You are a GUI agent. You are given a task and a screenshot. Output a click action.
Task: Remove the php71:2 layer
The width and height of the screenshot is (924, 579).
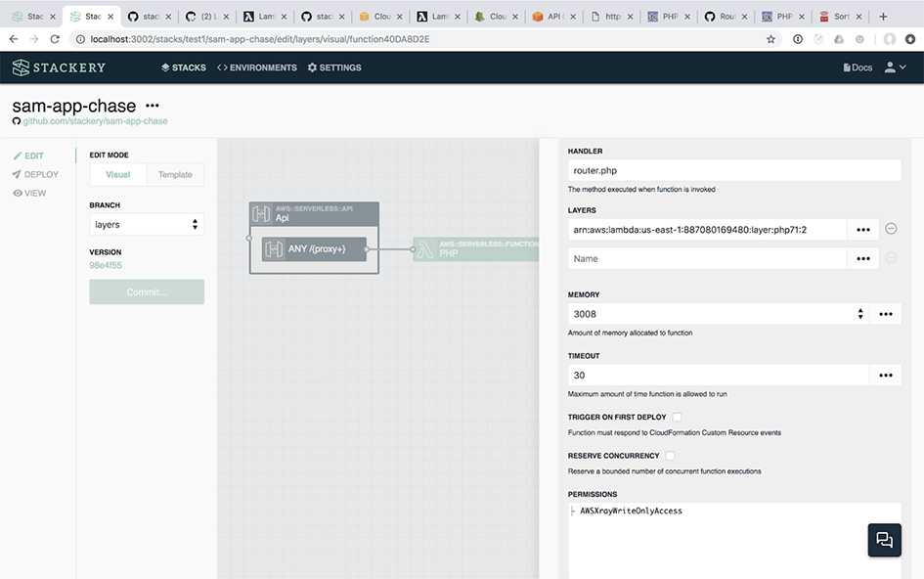tap(891, 229)
